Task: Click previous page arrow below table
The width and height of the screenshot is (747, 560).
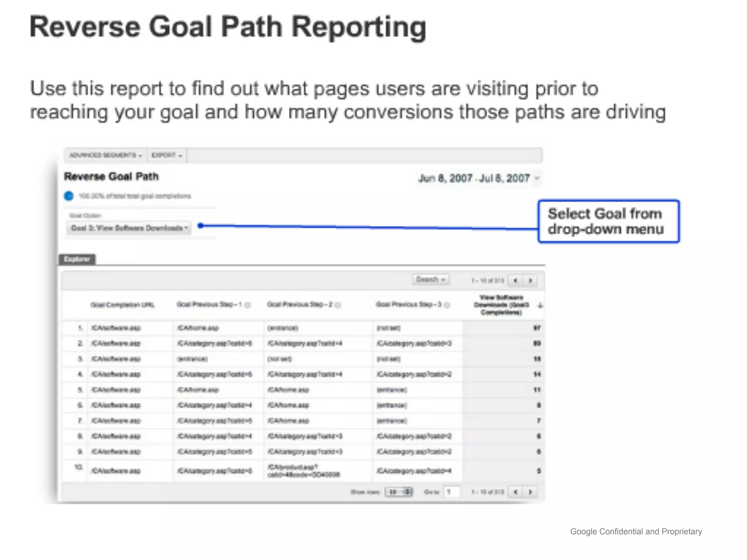Action: (515, 492)
